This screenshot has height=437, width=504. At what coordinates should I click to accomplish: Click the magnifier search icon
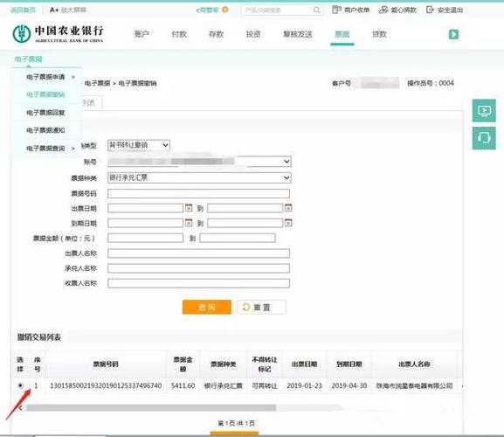[316, 10]
